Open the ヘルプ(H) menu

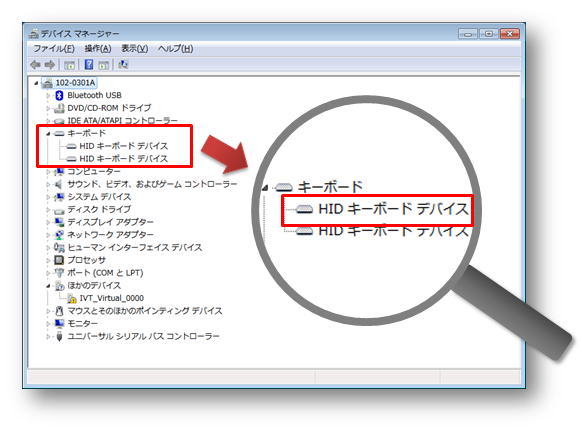click(175, 49)
